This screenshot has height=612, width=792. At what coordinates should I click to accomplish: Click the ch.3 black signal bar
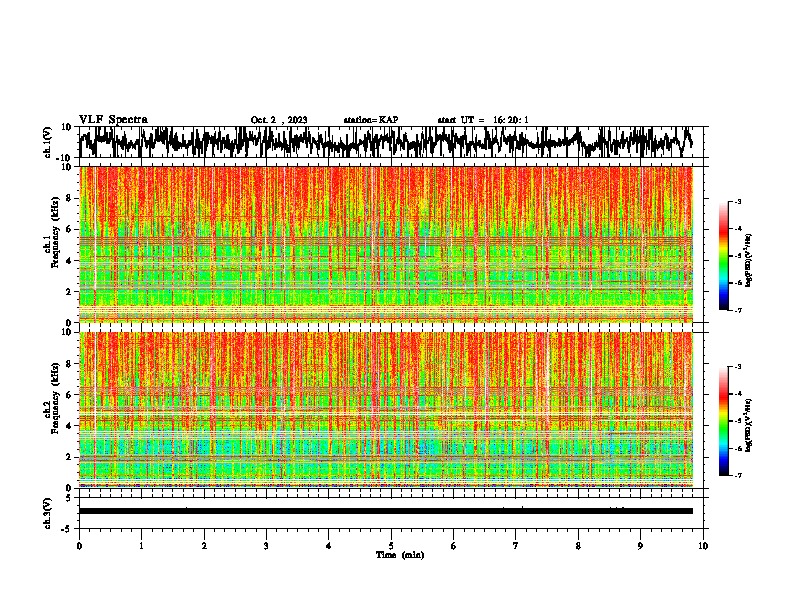coord(386,511)
